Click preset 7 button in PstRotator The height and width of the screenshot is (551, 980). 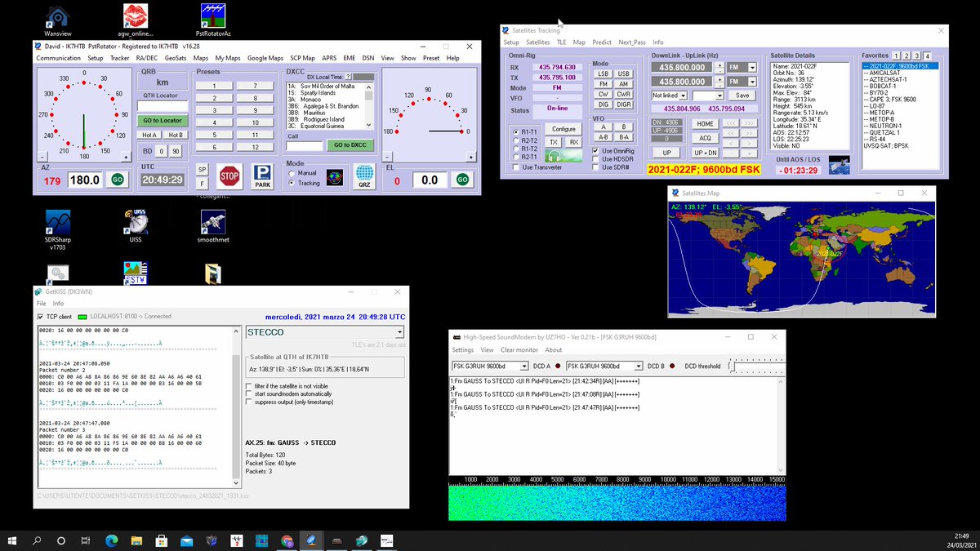255,86
